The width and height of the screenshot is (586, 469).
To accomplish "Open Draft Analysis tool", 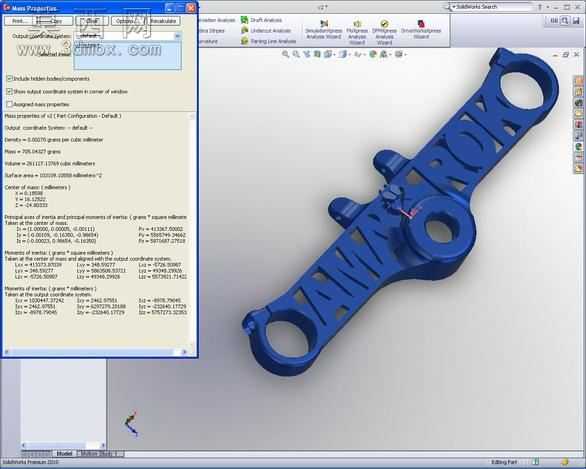I will click(x=262, y=20).
